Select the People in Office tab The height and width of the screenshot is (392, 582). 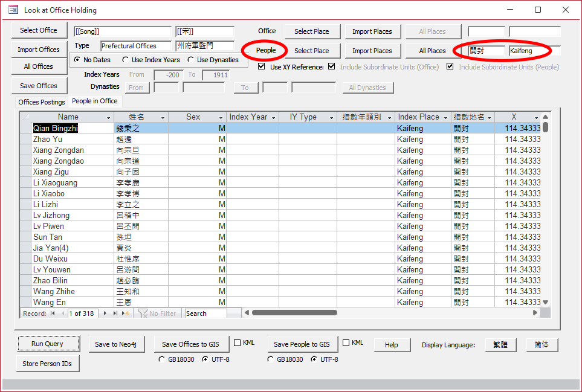click(x=95, y=101)
